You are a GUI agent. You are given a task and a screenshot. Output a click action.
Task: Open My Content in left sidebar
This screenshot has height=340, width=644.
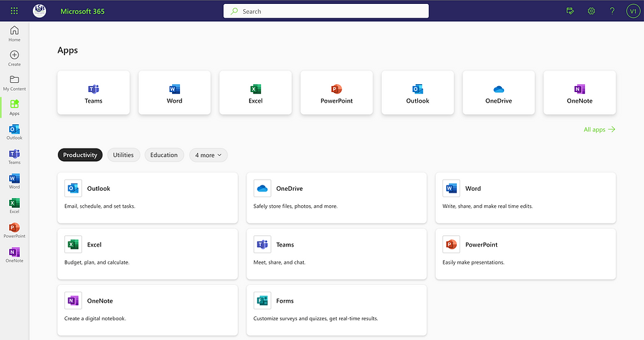tap(14, 83)
